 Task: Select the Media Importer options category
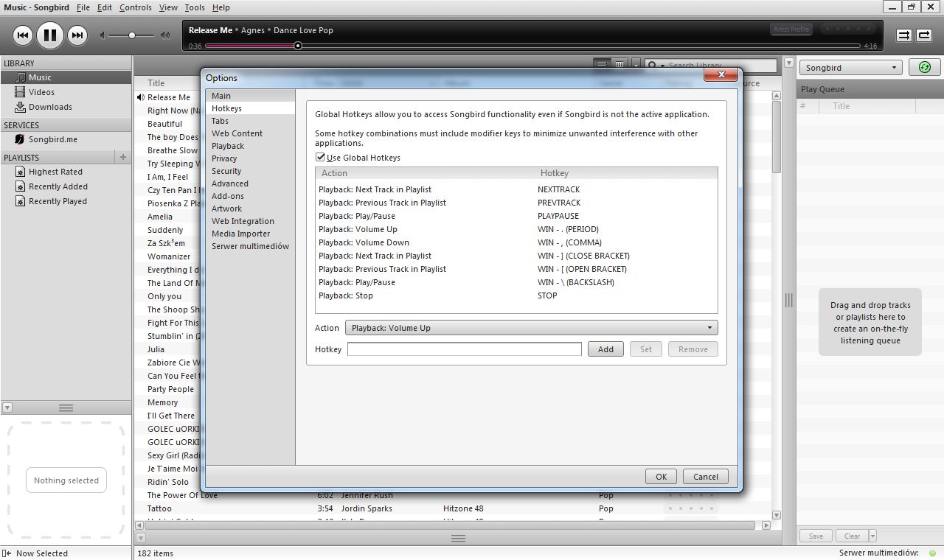pos(250,234)
